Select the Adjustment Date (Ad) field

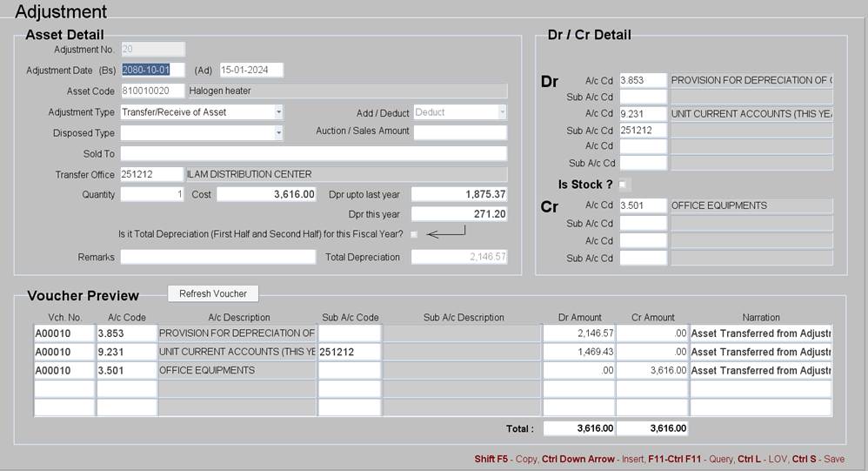(250, 70)
